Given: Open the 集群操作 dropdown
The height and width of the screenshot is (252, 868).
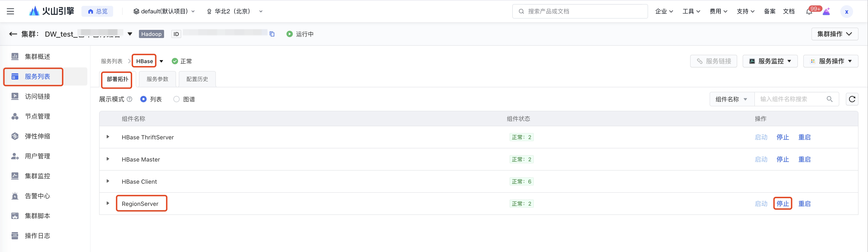Looking at the screenshot, I should (834, 34).
